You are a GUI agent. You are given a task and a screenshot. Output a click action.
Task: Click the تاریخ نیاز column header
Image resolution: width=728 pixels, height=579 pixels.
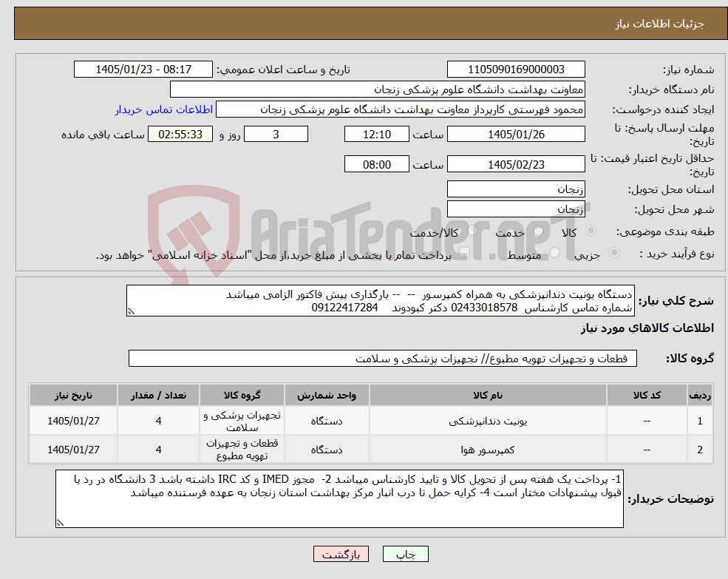pyautogui.click(x=73, y=395)
